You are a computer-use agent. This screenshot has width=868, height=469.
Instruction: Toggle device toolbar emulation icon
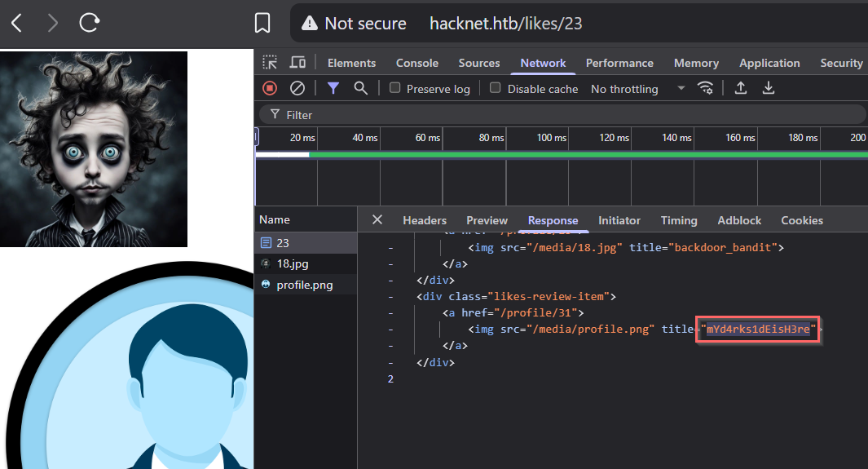point(297,63)
